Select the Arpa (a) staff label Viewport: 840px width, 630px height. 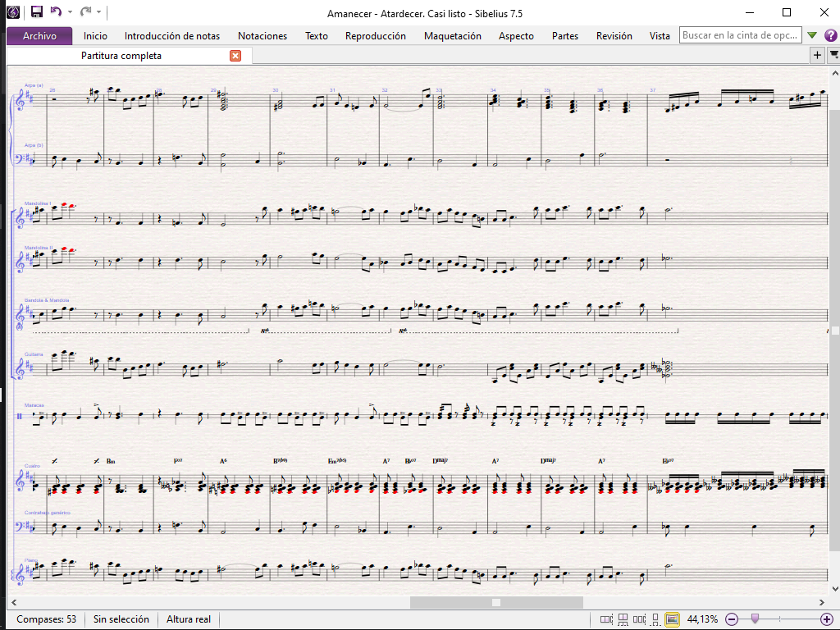[x=33, y=85]
